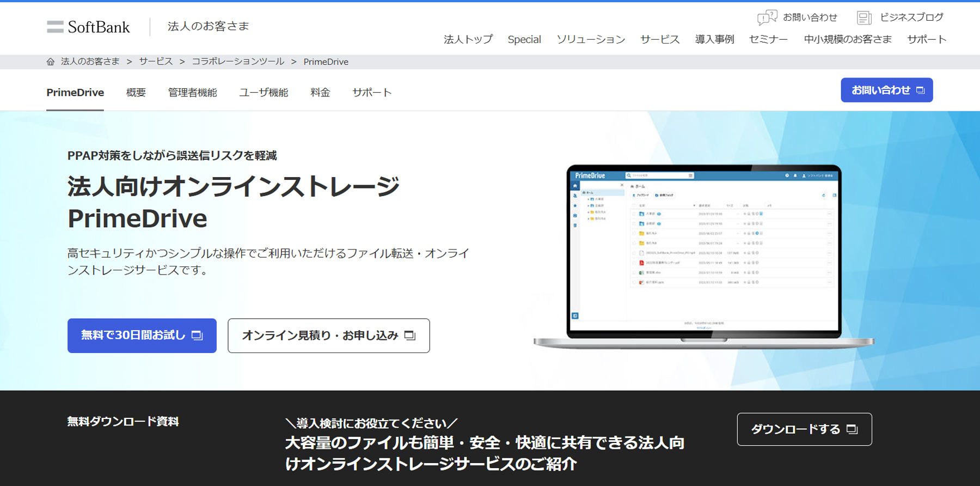Click the 導入検討にお役立てください text
Viewport: 980px width, 486px height.
tap(371, 423)
